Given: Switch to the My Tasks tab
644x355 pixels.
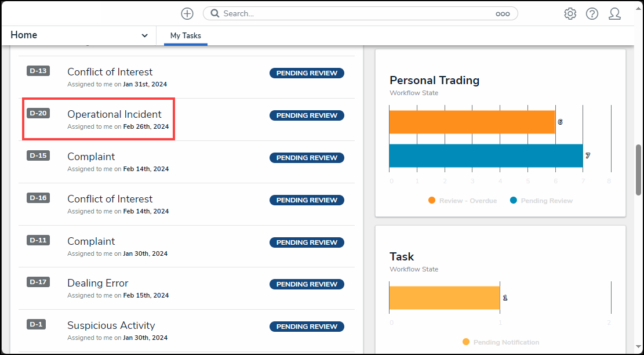Looking at the screenshot, I should (x=185, y=36).
